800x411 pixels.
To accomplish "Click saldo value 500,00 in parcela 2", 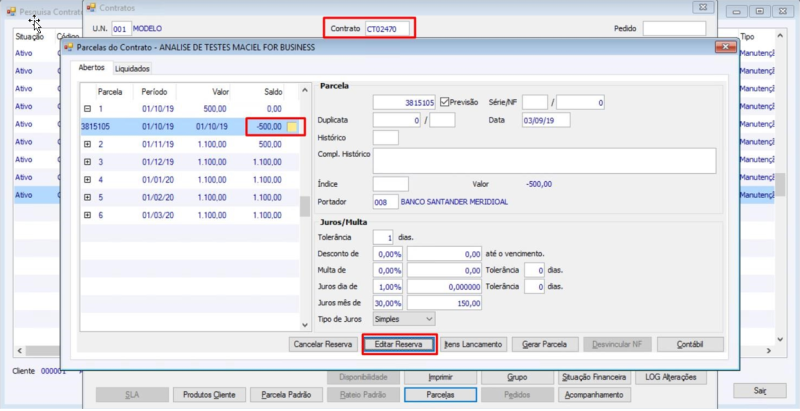I will (x=270, y=144).
